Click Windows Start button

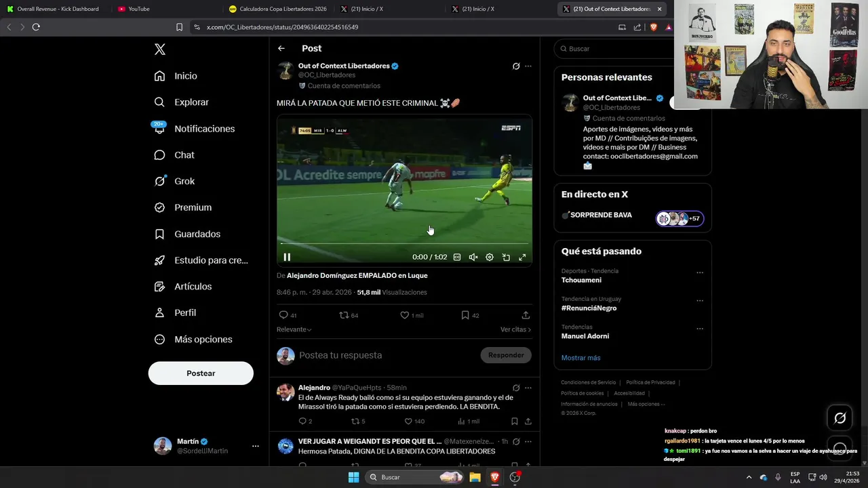point(353,477)
